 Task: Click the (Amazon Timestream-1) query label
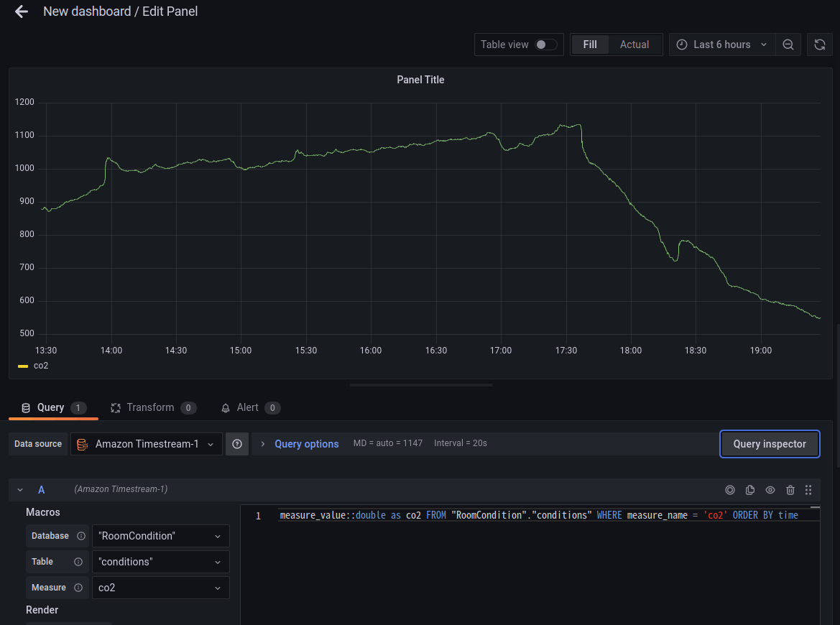[x=121, y=489]
